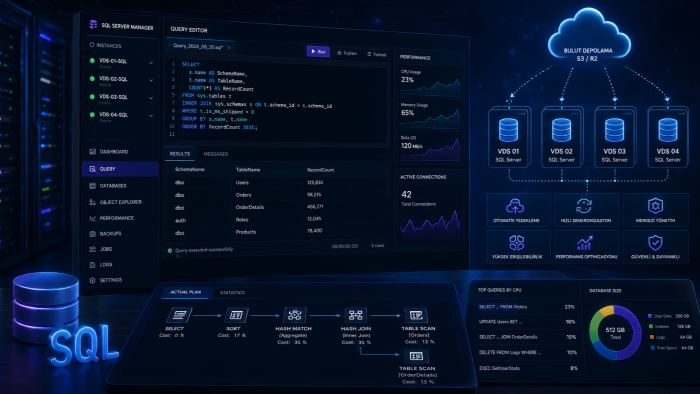Open the Dashboard icon in sidebar
This screenshot has height=394, width=700.
tap(92, 152)
